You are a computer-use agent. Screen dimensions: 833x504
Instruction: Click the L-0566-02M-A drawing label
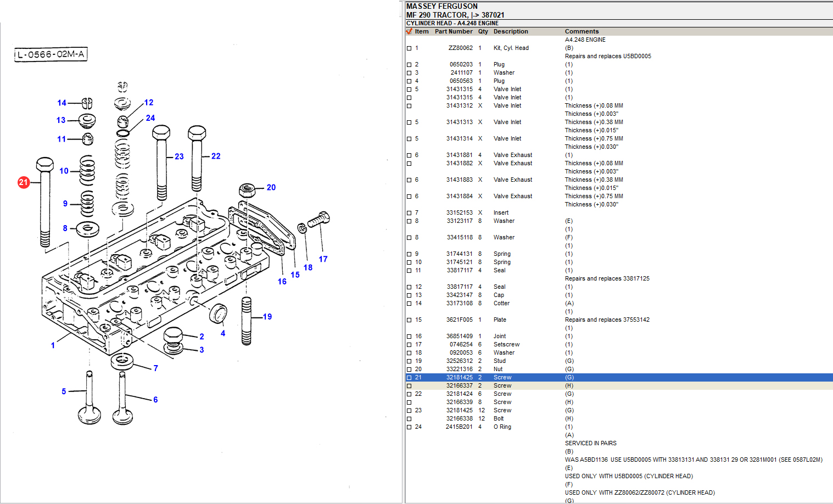coord(51,54)
